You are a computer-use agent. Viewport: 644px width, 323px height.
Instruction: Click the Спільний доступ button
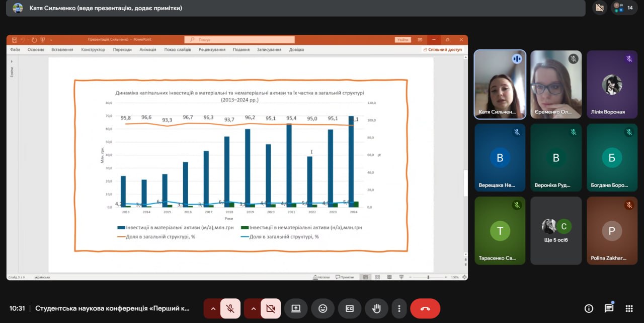(442, 50)
